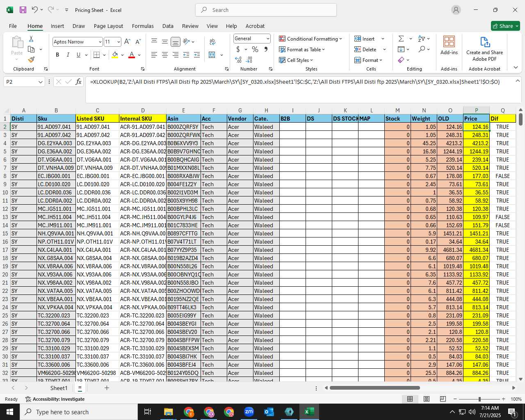The height and width of the screenshot is (420, 525).
Task: Click the zoom slider handle
Action: tap(479, 399)
